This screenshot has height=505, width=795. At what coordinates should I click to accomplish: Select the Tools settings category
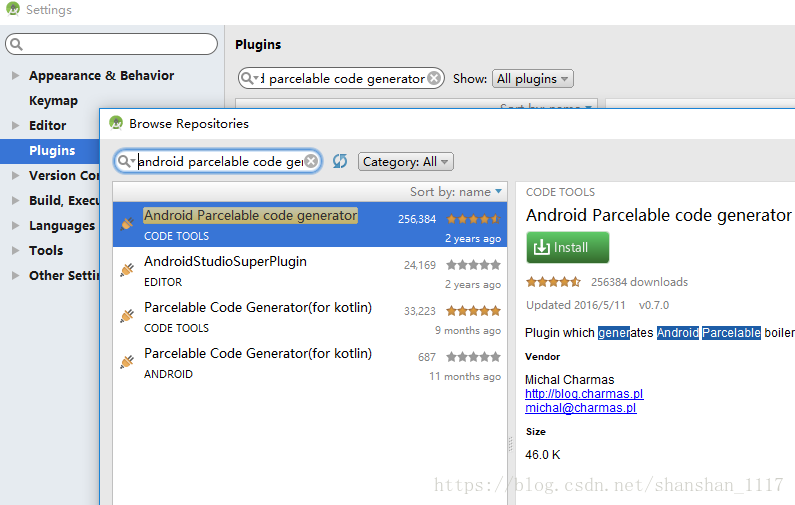click(x=46, y=250)
